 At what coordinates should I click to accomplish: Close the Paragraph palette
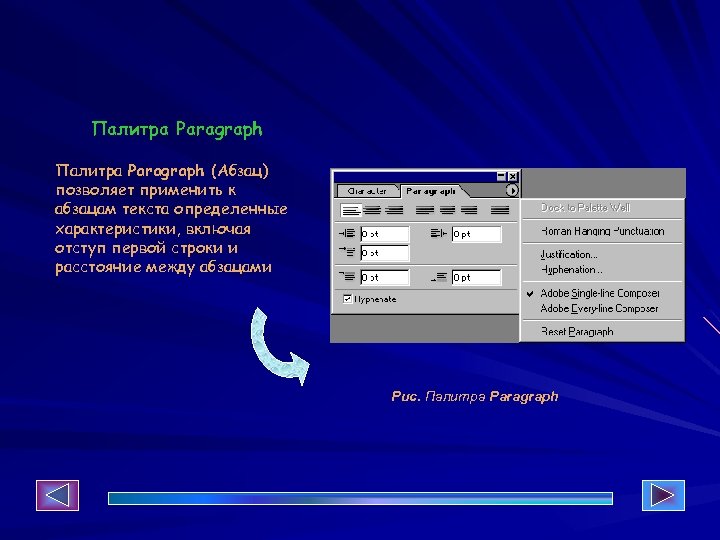coord(513,176)
